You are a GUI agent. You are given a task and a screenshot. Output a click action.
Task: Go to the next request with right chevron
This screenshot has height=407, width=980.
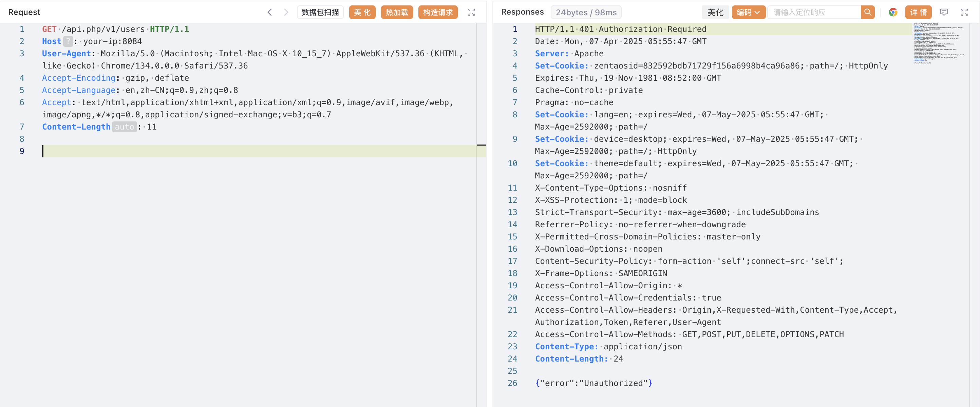(x=286, y=12)
